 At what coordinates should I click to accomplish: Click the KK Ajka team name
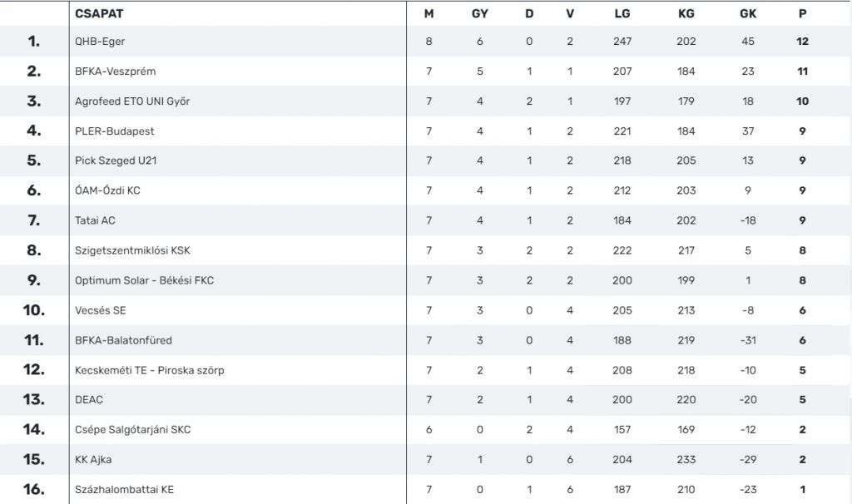(x=93, y=460)
